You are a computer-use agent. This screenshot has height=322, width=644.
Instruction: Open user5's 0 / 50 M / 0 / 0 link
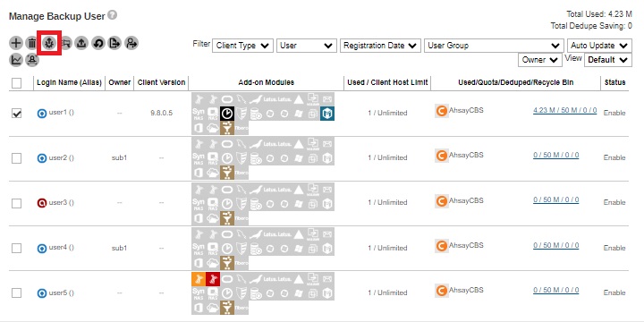(556, 290)
